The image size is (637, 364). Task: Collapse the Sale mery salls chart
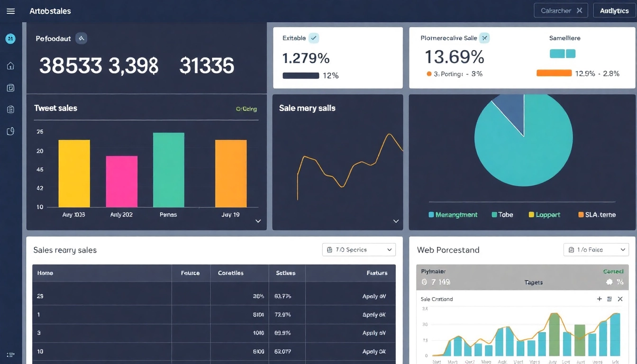coord(396,221)
